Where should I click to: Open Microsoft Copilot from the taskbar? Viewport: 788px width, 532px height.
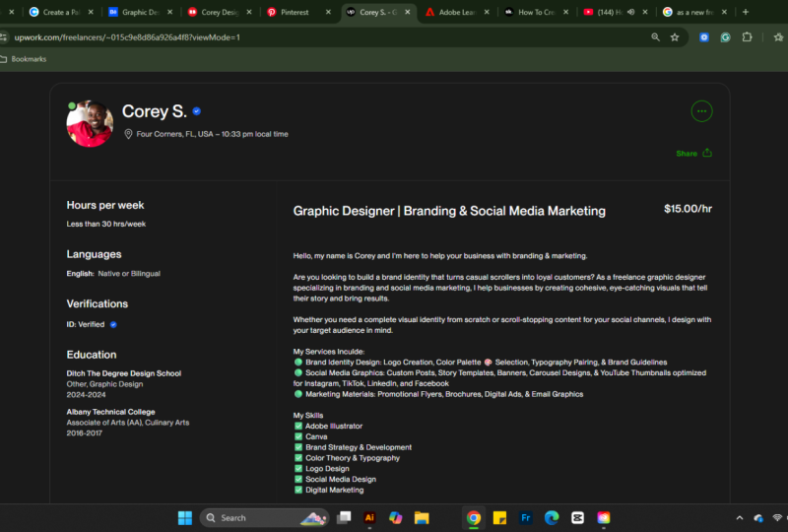396,517
